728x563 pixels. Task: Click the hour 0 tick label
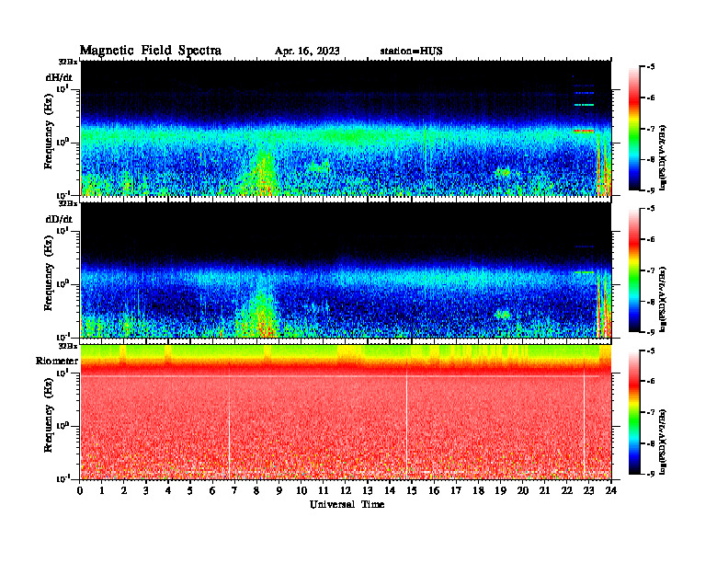tap(80, 490)
